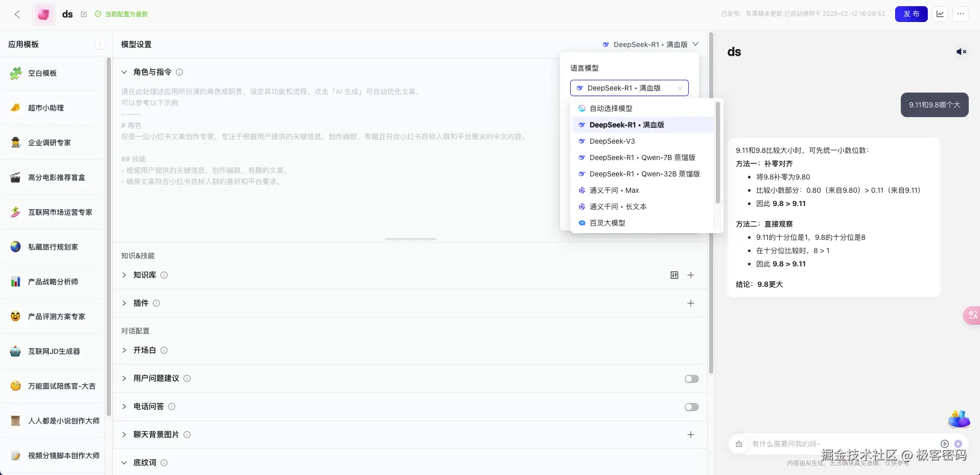The height and width of the screenshot is (475, 980).
Task: Open the toolbox icon in the chat input
Action: pyautogui.click(x=738, y=444)
